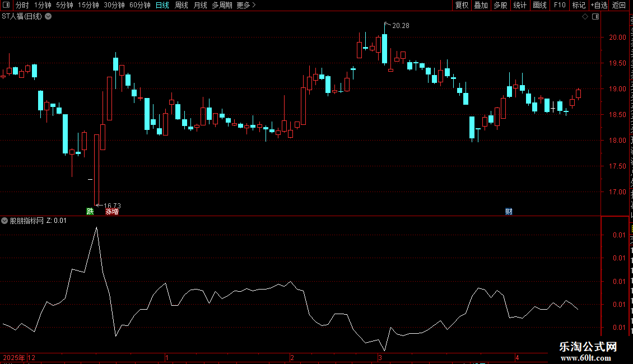Select the 日线 daily chart tab
Image resolution: width=633 pixels, height=364 pixels.
point(162,5)
